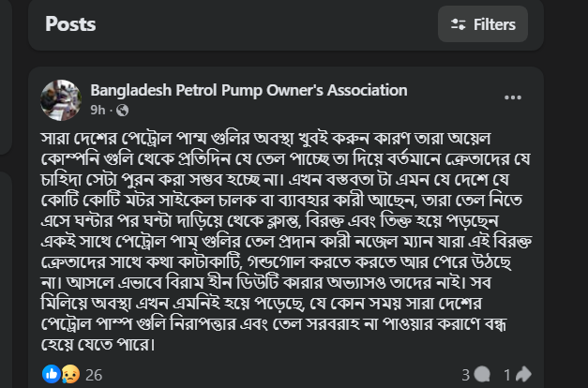
Task: View the 26 reactions count list
Action: (x=94, y=374)
